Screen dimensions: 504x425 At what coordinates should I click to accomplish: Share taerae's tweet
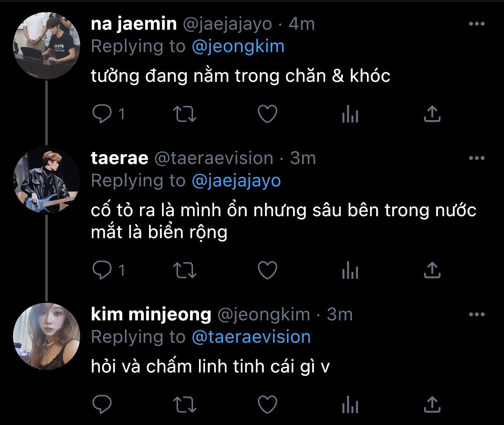(432, 270)
